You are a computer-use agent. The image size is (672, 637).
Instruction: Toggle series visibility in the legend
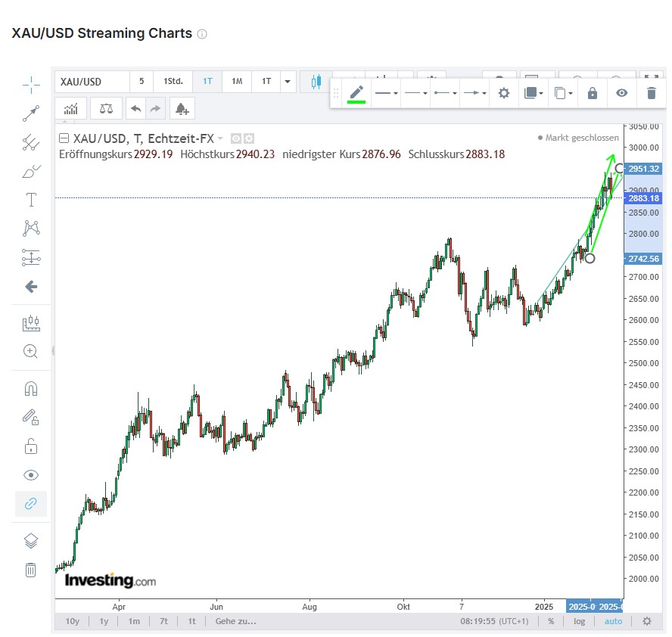235,138
